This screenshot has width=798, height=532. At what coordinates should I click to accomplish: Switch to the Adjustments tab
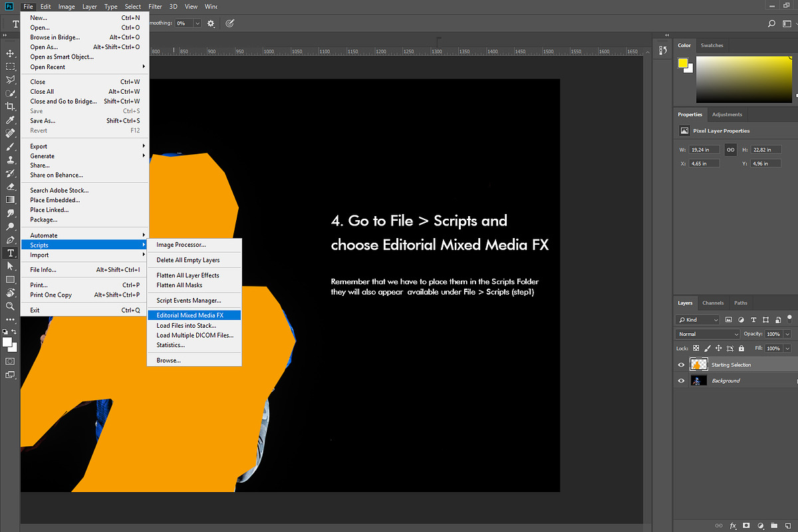(x=726, y=114)
